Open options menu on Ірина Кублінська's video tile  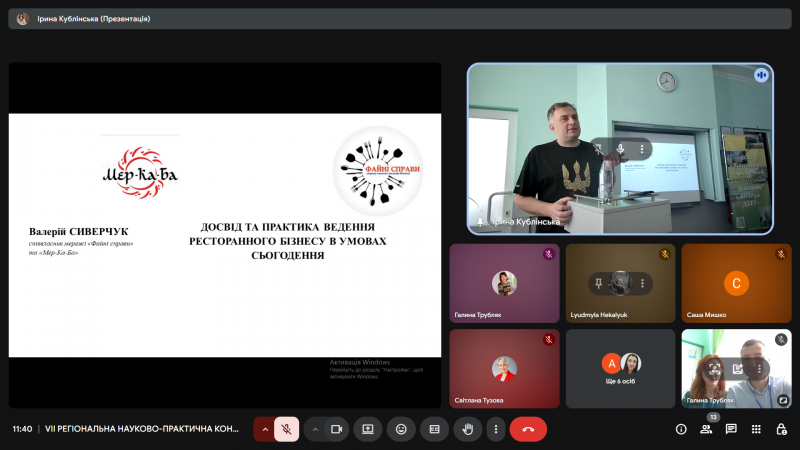coord(642,149)
